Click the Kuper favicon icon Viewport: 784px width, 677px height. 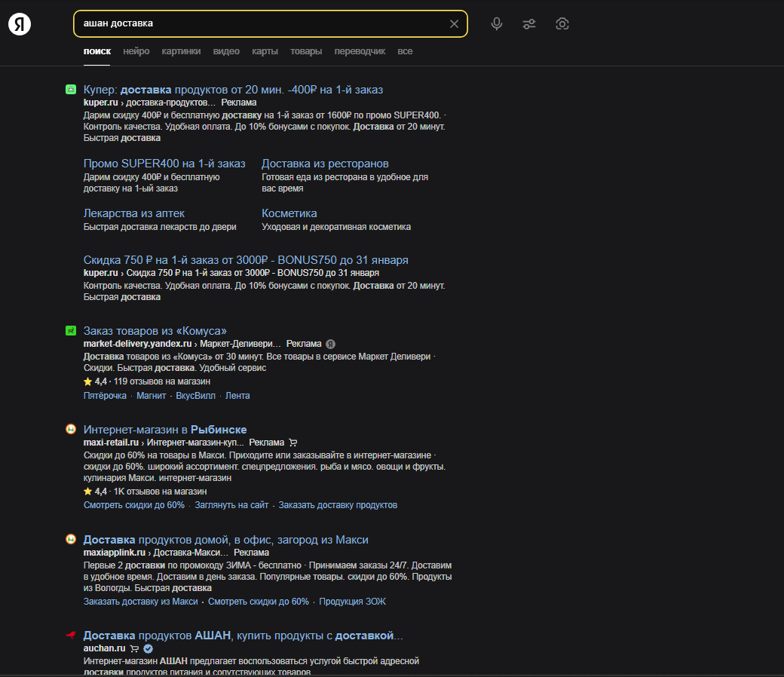pos(71,90)
